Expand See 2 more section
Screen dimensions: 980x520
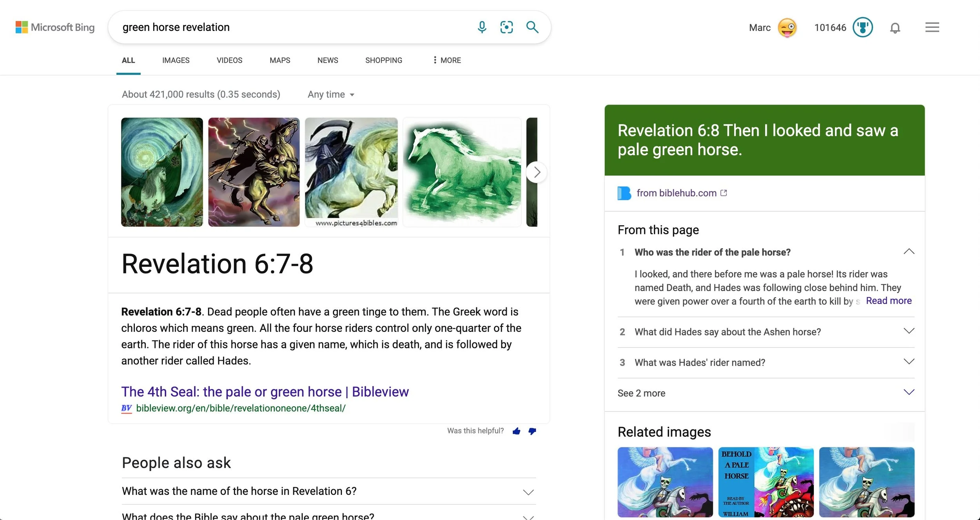(x=909, y=392)
